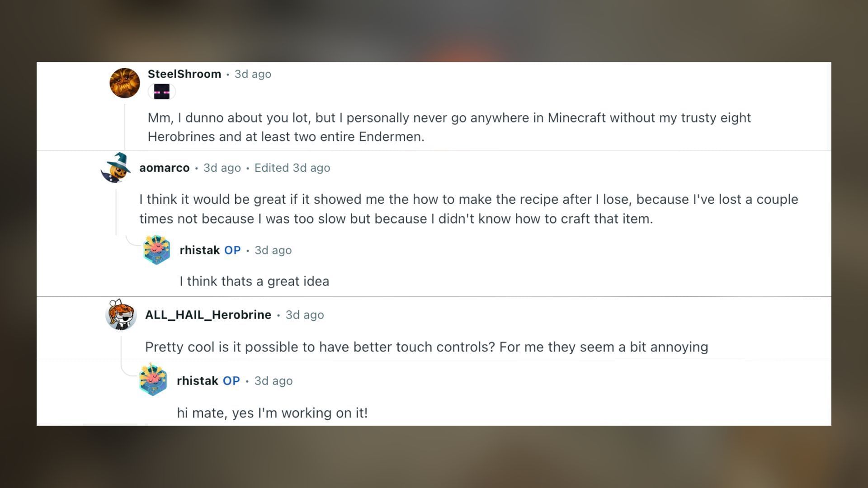Click the OP badge above the "great idea" reply
The image size is (868, 488).
click(232, 250)
